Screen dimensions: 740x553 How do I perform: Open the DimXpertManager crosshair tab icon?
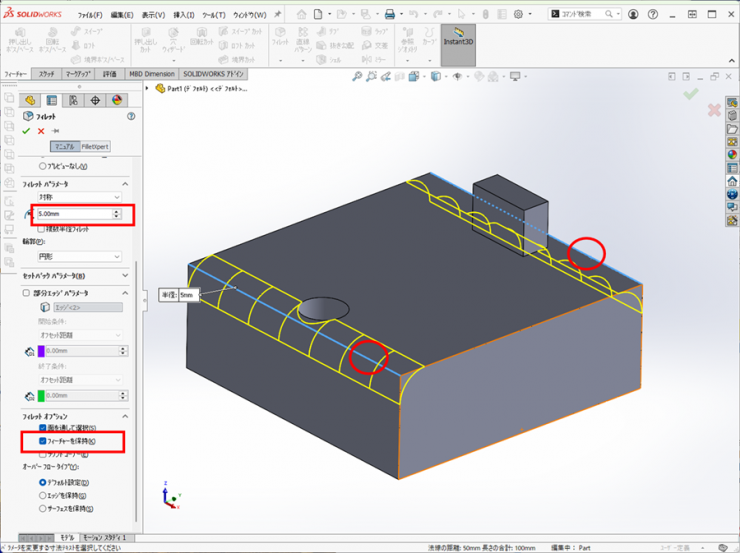95,100
